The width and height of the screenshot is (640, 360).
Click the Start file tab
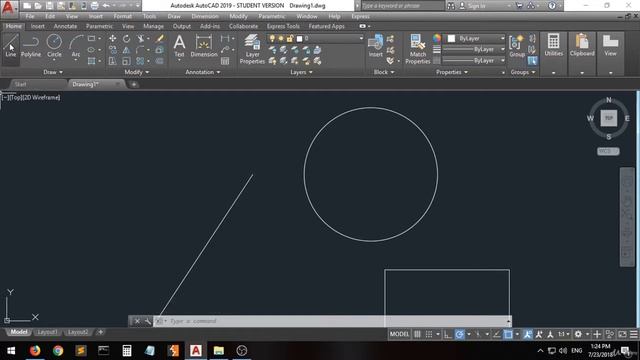tap(20, 84)
